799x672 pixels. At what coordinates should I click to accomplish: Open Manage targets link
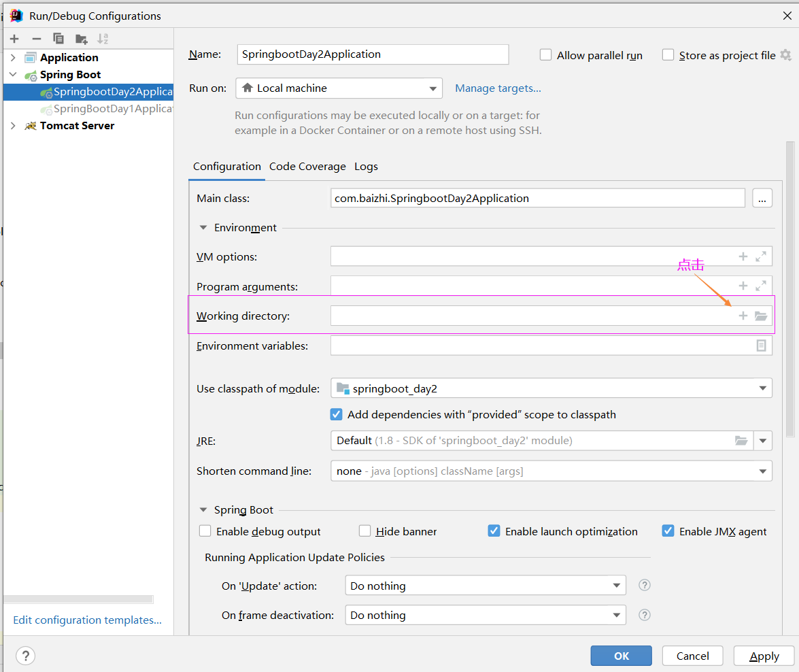pos(498,88)
